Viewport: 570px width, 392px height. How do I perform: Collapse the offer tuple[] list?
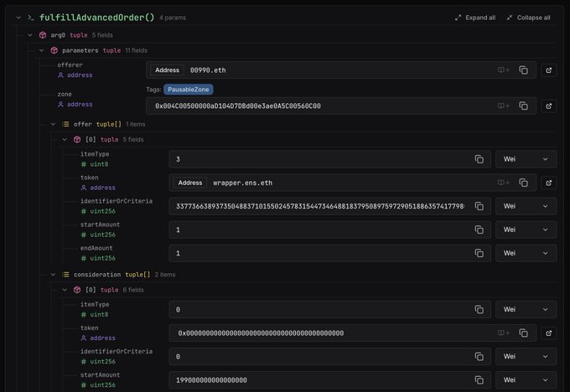pos(53,124)
